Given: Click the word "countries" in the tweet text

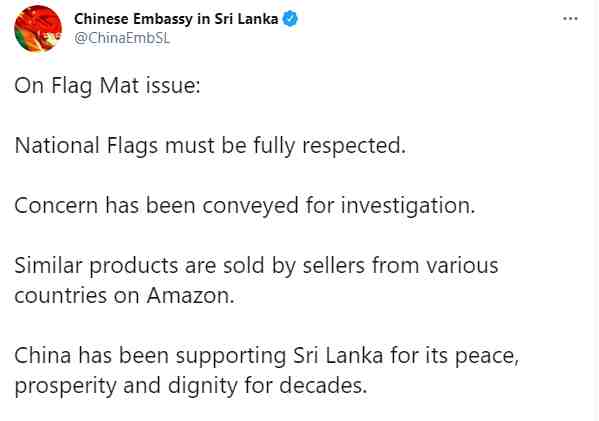Looking at the screenshot, I should (60, 296).
